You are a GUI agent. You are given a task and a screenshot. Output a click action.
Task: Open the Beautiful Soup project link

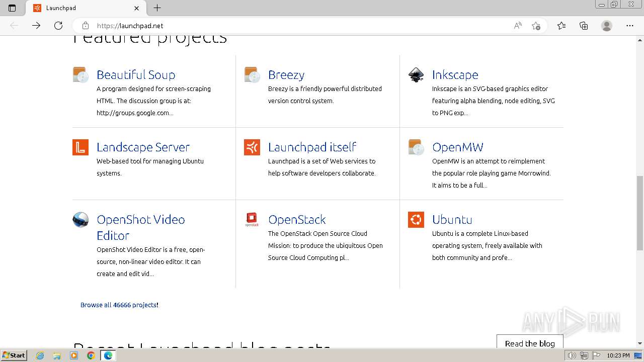click(136, 75)
